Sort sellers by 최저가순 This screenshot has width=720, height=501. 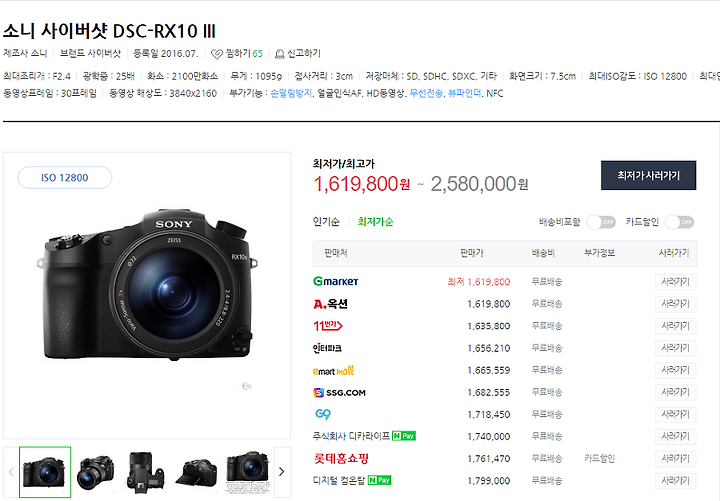tap(375, 222)
